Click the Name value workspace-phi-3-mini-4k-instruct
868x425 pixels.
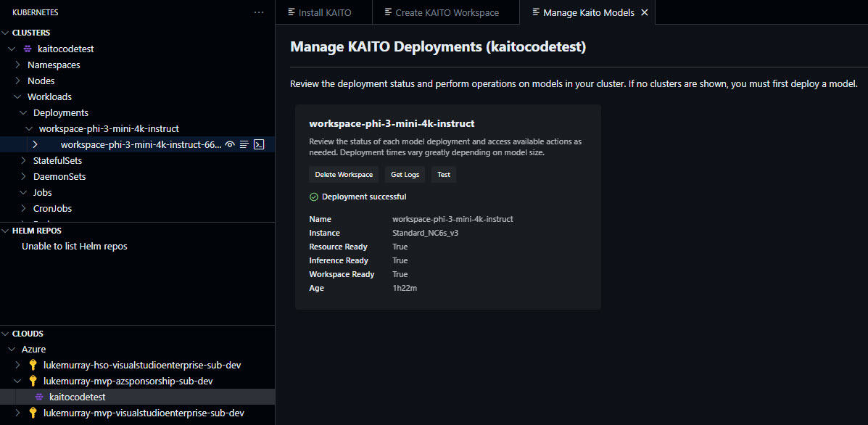452,219
